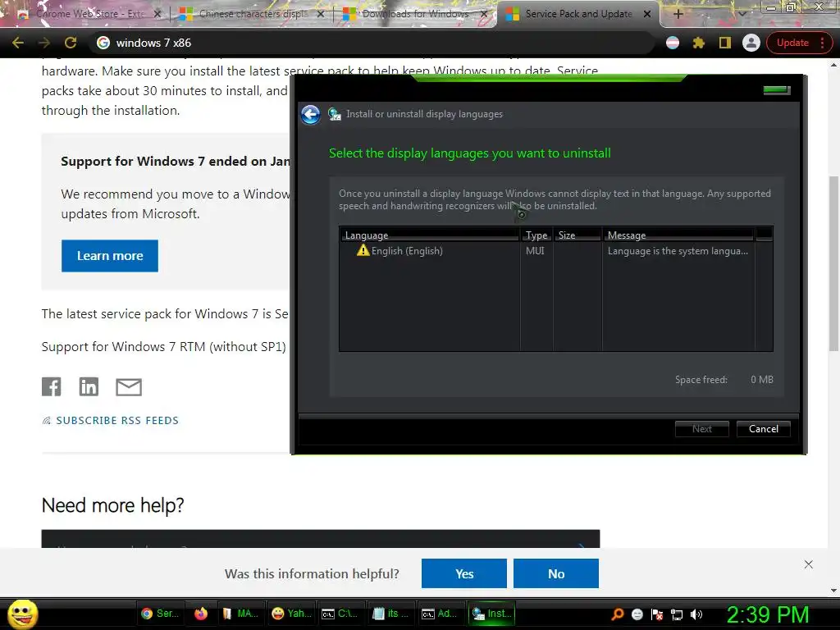Sort the list by the Type column header
The height and width of the screenshot is (630, 840).
[536, 235]
